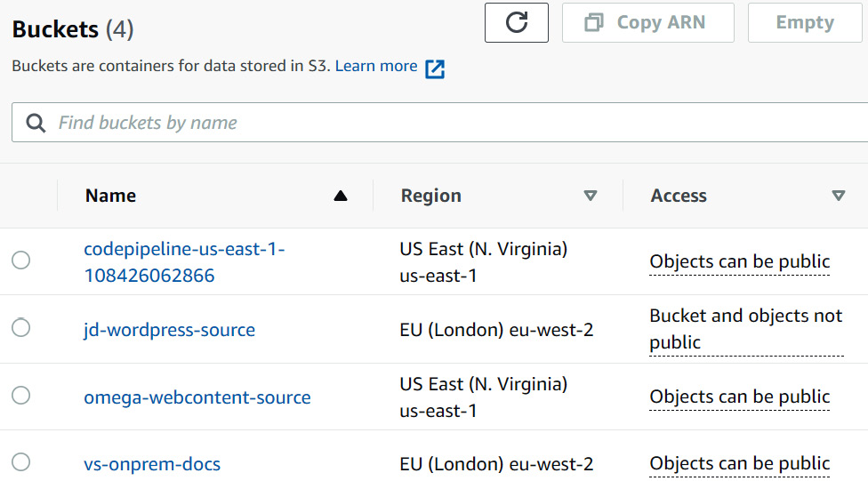Click the Region column header

(x=431, y=196)
